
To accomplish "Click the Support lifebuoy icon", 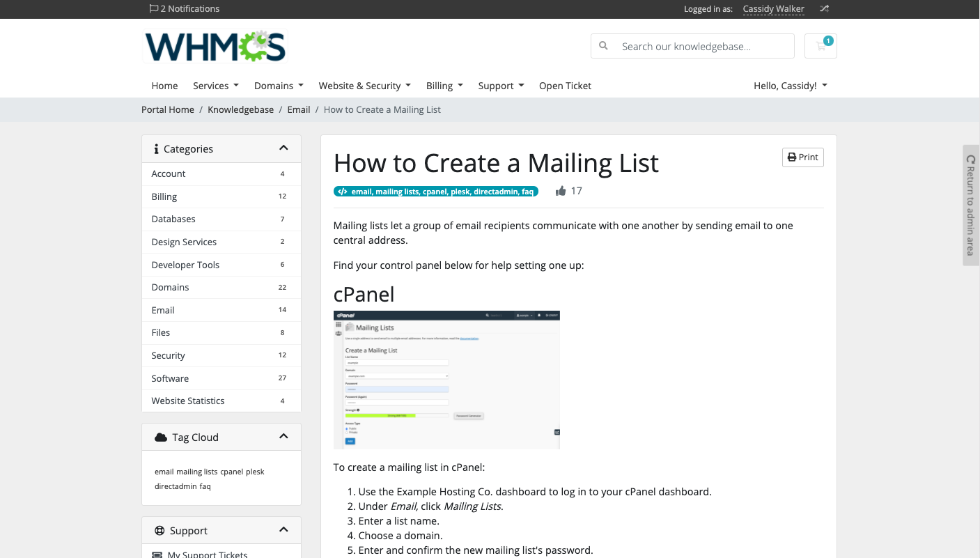I will click(x=159, y=531).
